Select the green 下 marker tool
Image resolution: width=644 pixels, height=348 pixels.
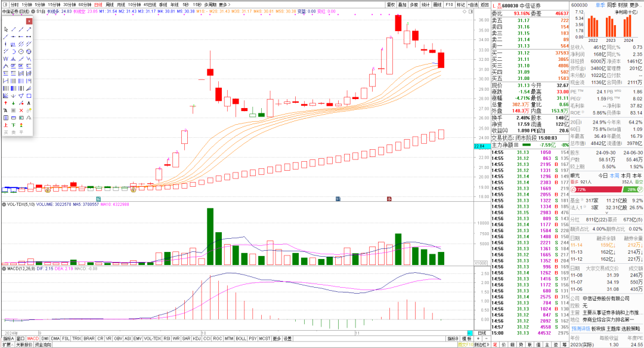point(14,125)
